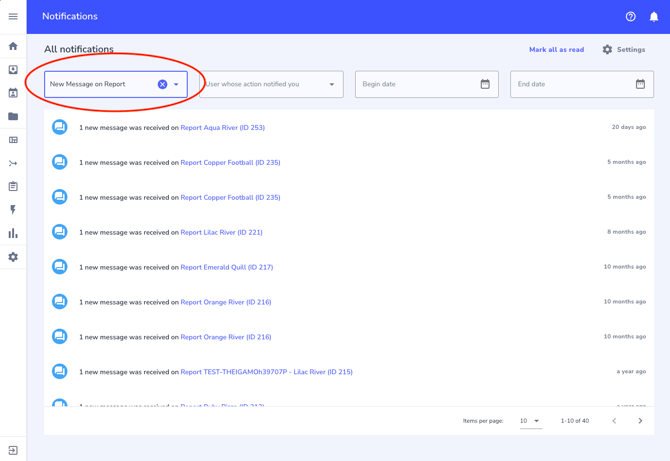This screenshot has width=670, height=461.
Task: Open the hamburger menu in the sidebar
Action: tap(13, 16)
